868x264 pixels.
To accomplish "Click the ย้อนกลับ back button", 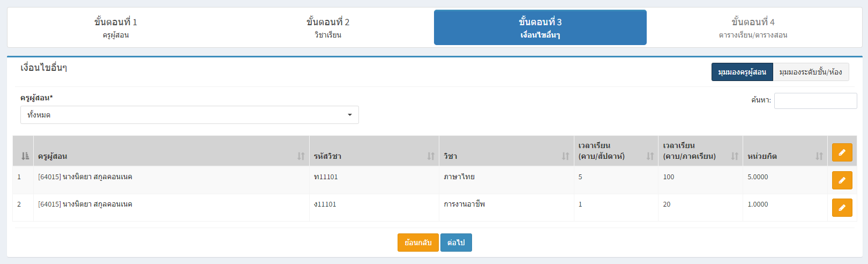I will point(418,243).
